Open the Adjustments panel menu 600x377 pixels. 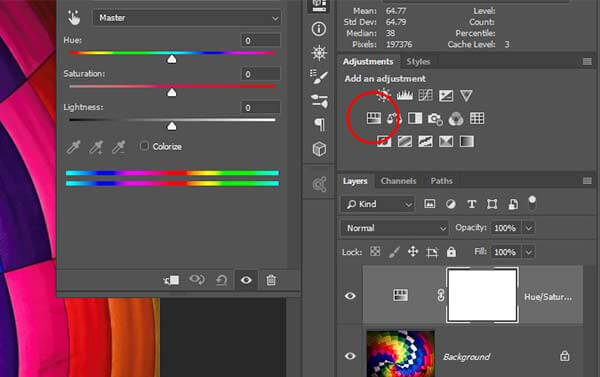pos(587,62)
